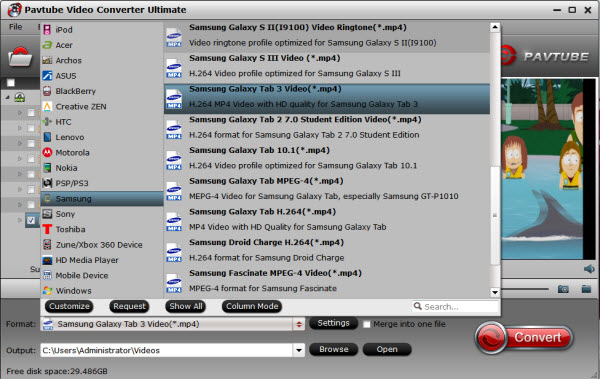600x379 pixels.
Task: Select Nokia device category
Action: tap(102, 167)
